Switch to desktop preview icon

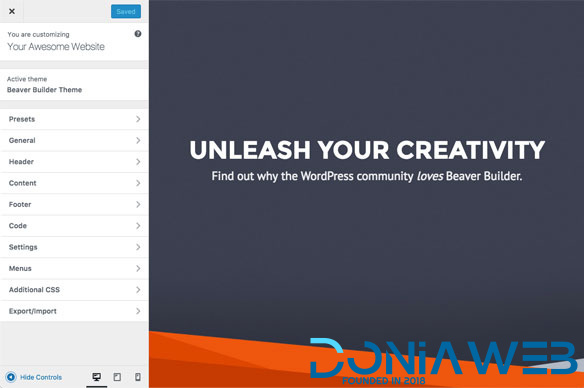click(96, 377)
